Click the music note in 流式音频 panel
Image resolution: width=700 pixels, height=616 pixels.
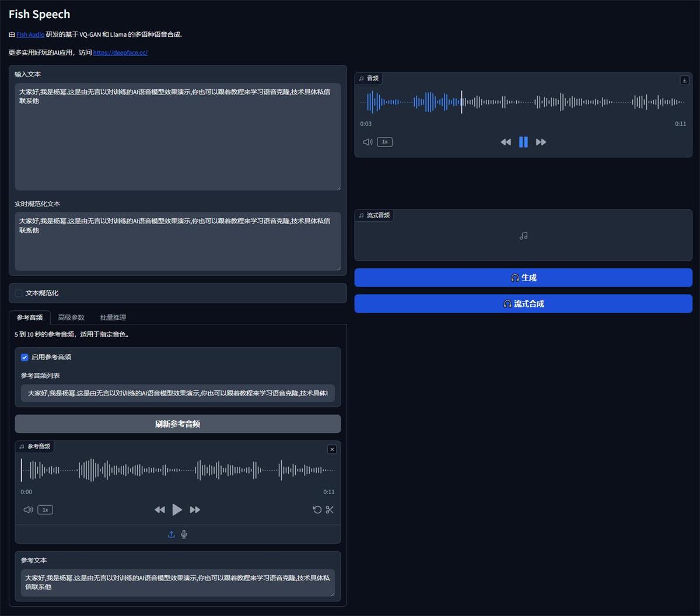click(523, 236)
